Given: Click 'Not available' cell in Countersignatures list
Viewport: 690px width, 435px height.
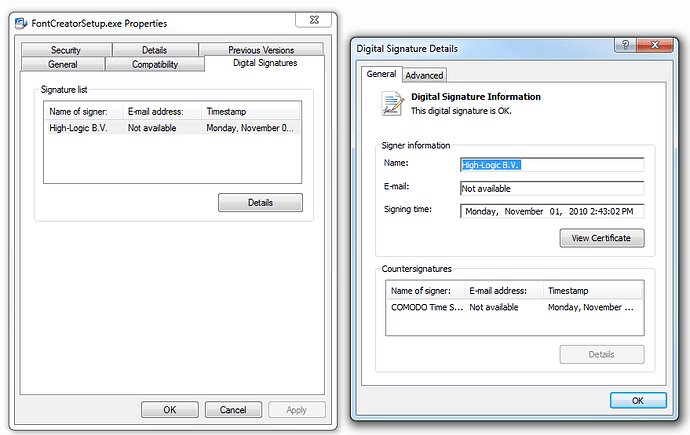Looking at the screenshot, I should coord(494,307).
